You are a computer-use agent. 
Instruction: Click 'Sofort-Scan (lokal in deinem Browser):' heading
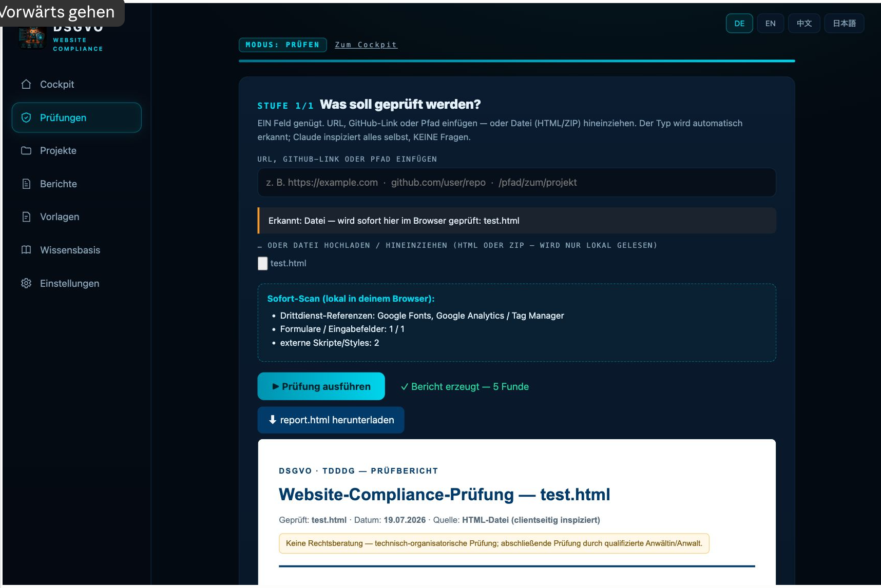click(351, 299)
